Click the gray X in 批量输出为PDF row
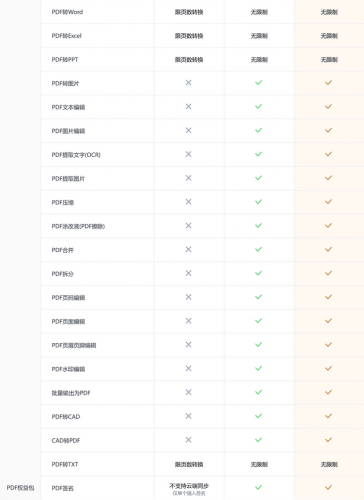Screen dimensions: 364x500 coord(188,392)
